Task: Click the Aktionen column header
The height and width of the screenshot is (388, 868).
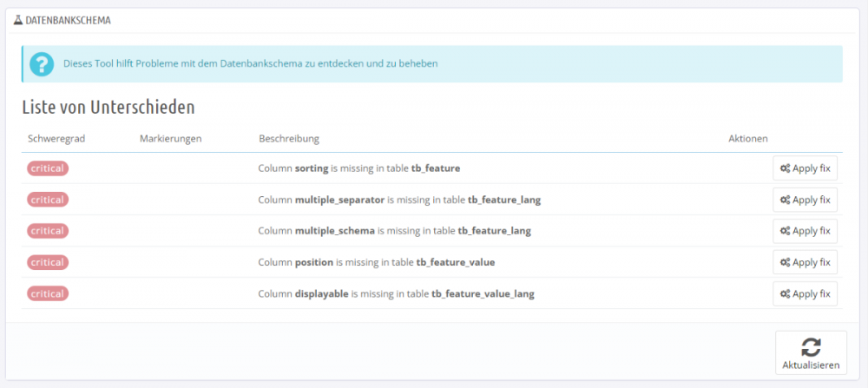Action: [747, 139]
